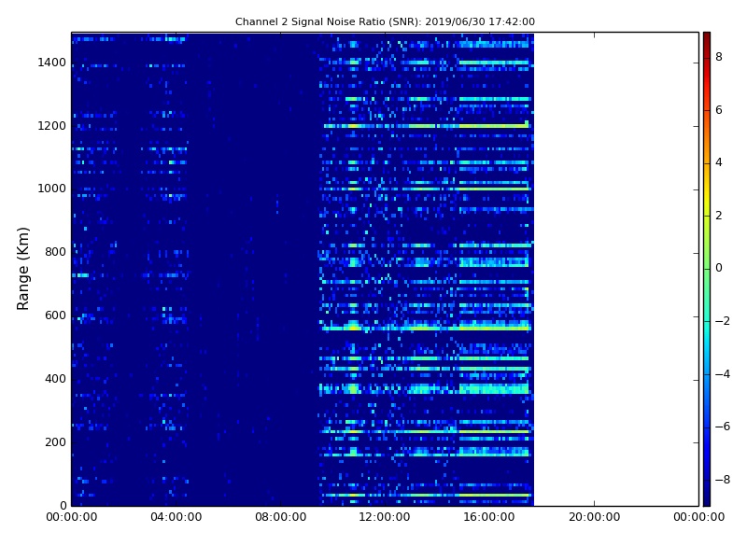Screen dimensions: 747x560
Task: Click the colorbar label 8
Action: pos(719,57)
